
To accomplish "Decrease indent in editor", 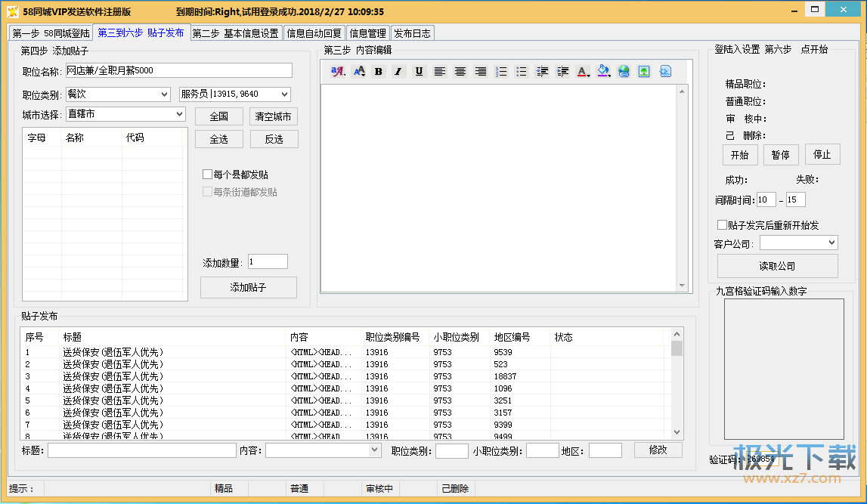I will pyautogui.click(x=543, y=71).
